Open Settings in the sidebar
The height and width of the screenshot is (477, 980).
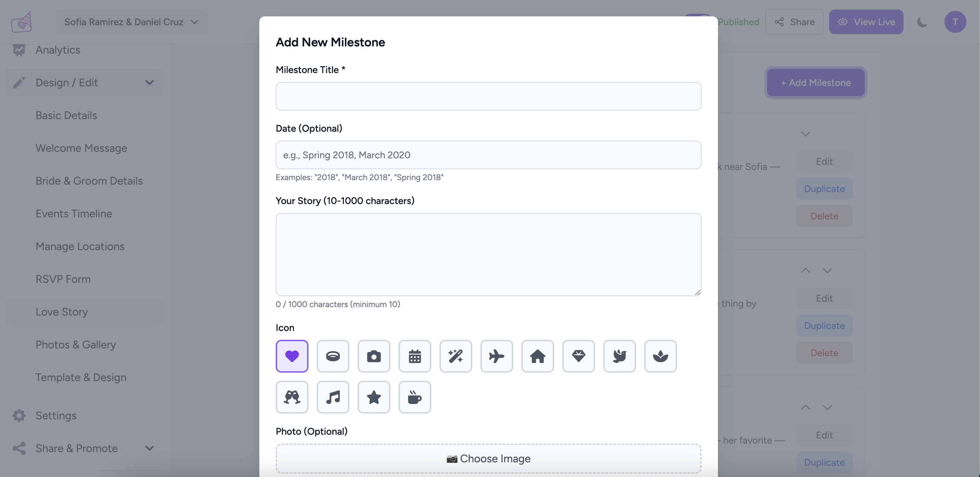[x=56, y=415]
